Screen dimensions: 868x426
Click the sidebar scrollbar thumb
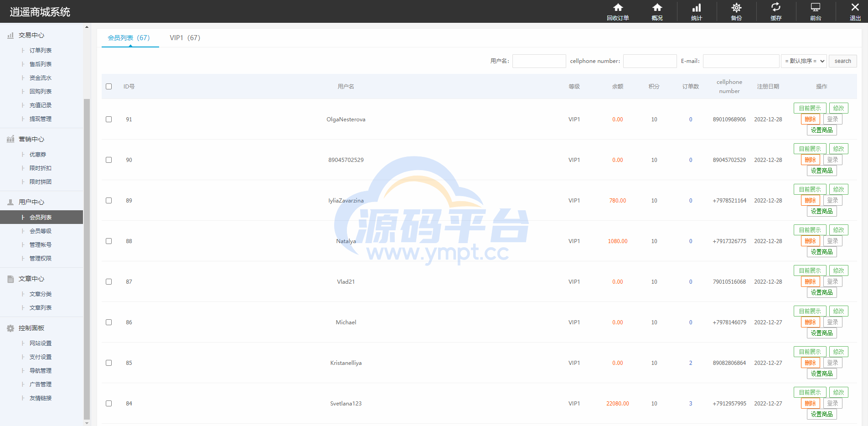point(87,259)
